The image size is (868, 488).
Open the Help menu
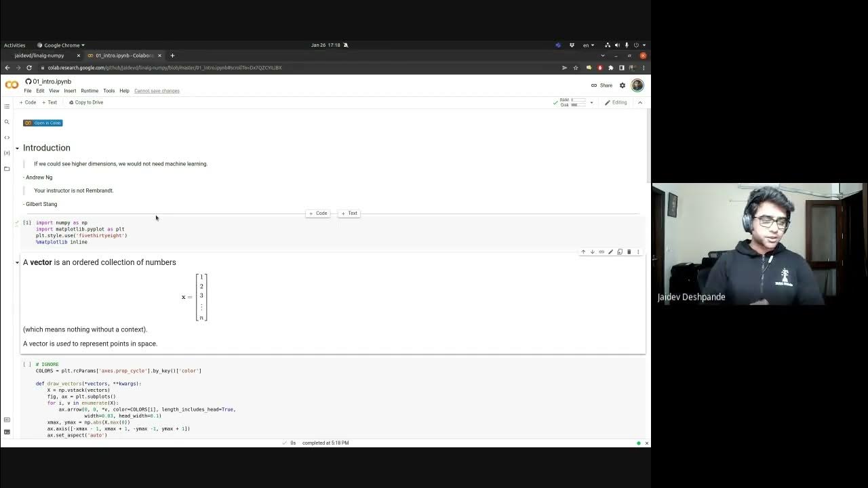124,91
